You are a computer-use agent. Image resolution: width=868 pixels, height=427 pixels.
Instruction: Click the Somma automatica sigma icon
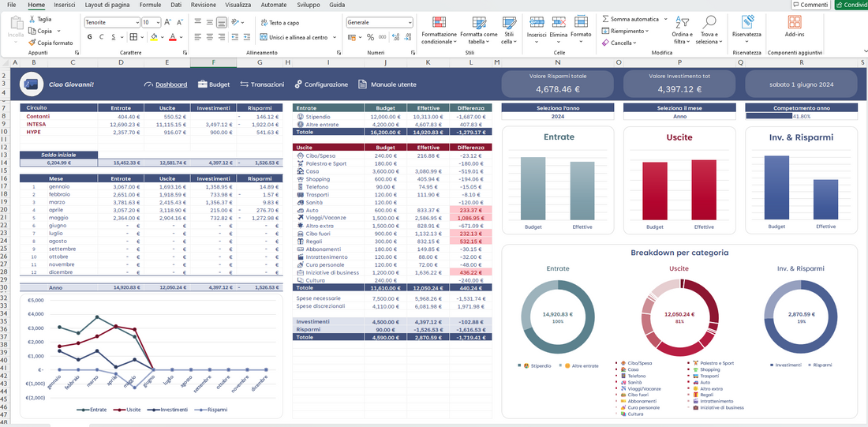coord(605,19)
